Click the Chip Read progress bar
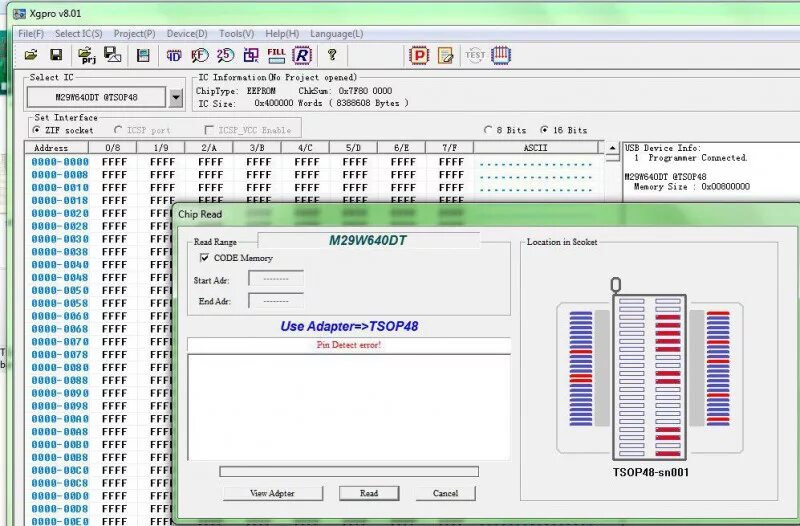Viewport: 800px width, 526px height. click(x=349, y=471)
